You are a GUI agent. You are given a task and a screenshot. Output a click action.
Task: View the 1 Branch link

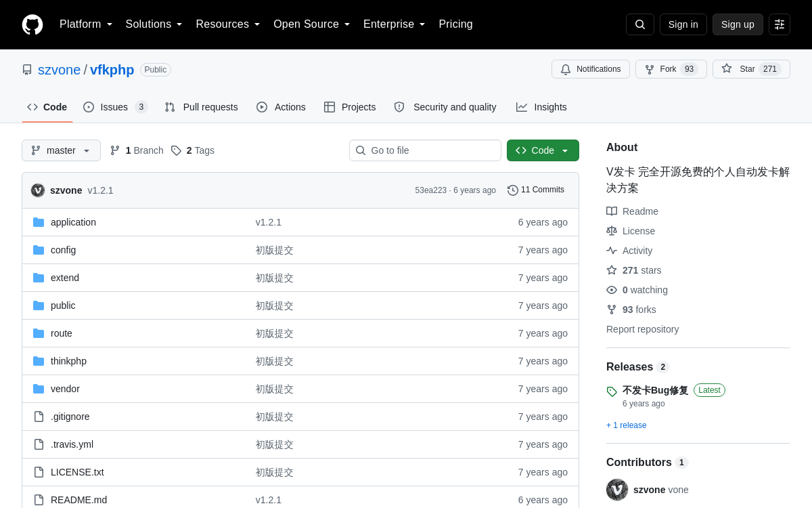pos(137,150)
